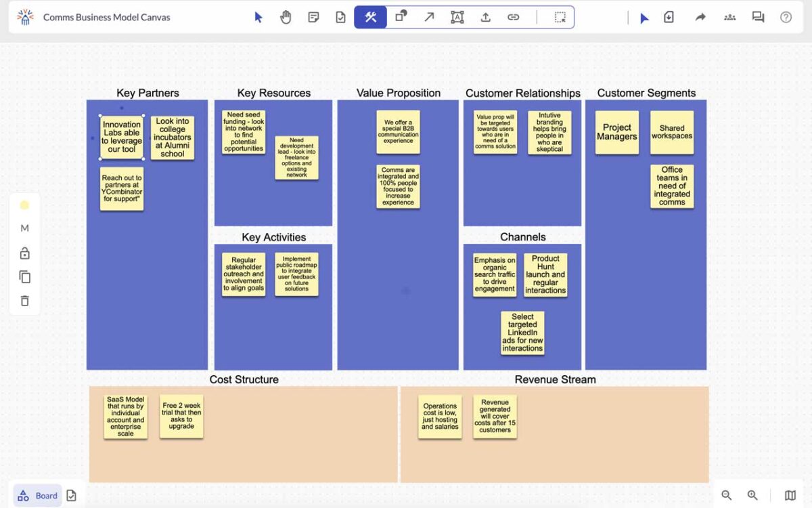Screen dimensions: 812x508
Task: Duplicate the selected sticky note
Action: (x=25, y=277)
